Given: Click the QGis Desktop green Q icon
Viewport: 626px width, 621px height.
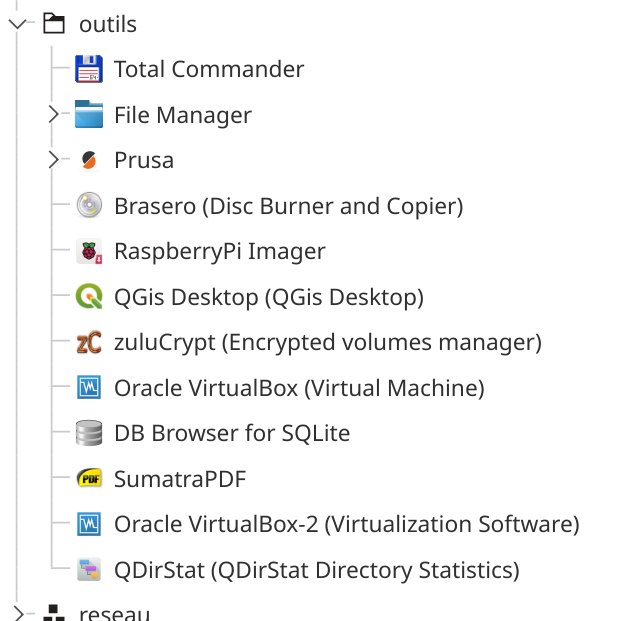Looking at the screenshot, I should coord(89,296).
